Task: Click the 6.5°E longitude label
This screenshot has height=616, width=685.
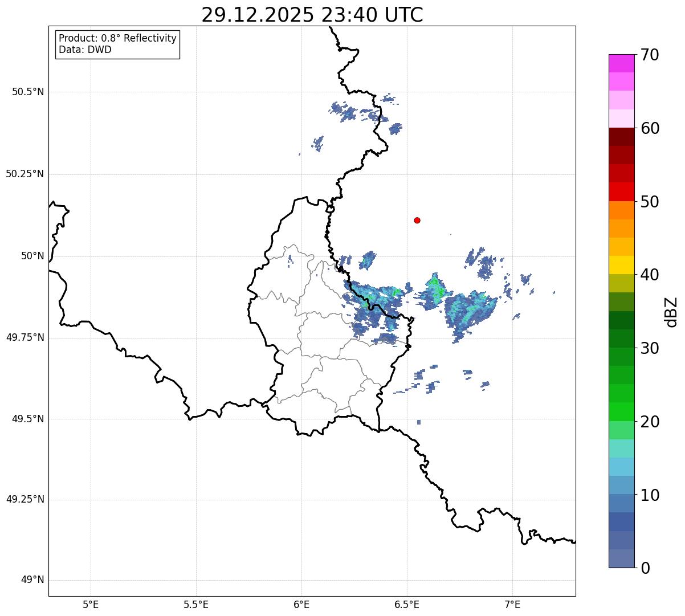Action: click(407, 604)
